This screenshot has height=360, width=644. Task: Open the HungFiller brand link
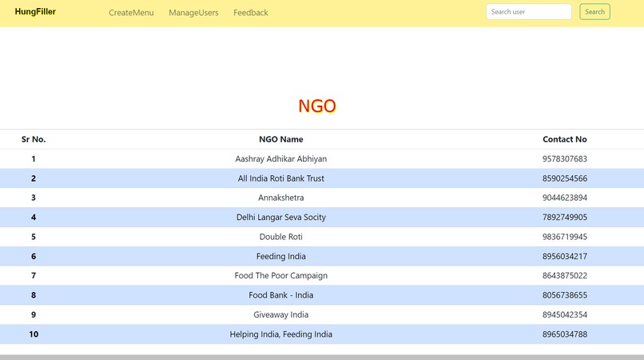click(x=35, y=11)
